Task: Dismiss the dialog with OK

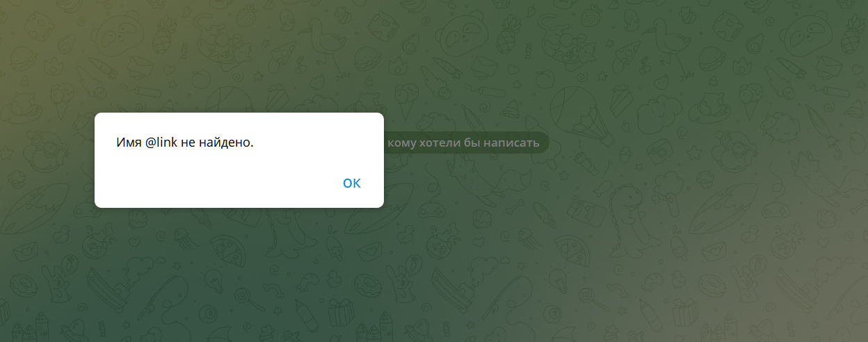Action: 352,184
